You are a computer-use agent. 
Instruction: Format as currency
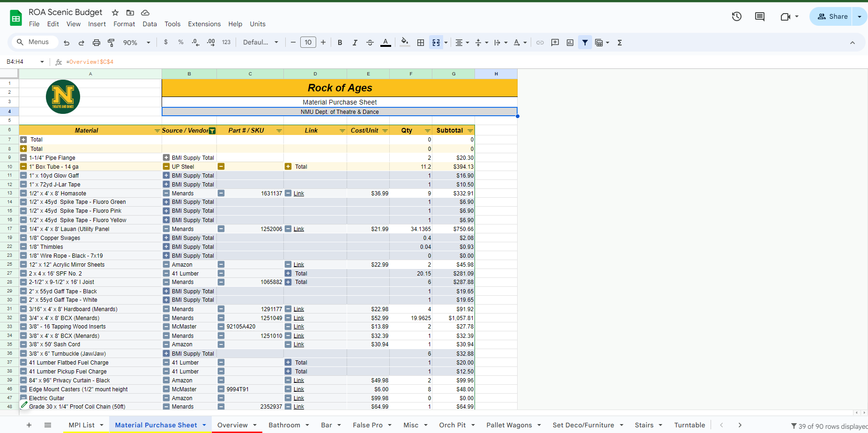[166, 42]
